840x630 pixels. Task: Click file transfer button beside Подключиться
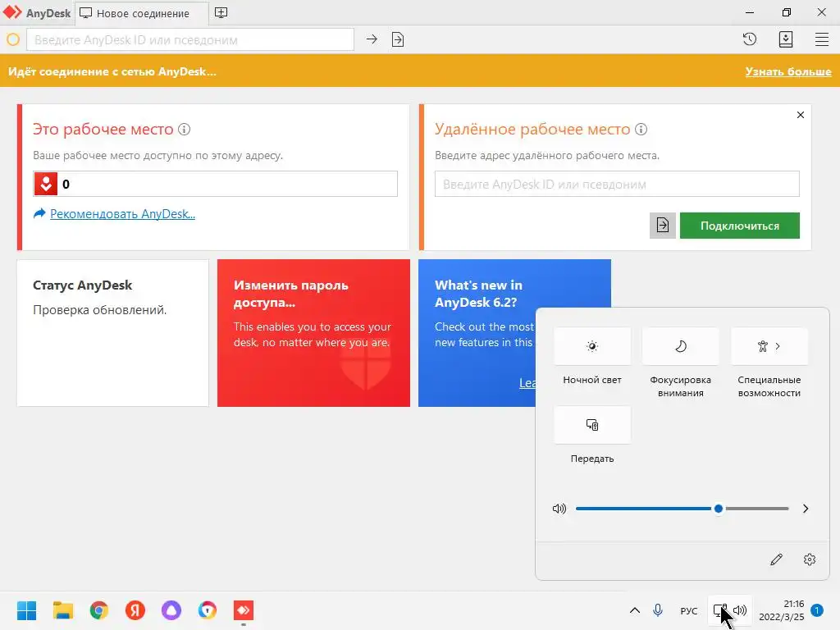(x=663, y=226)
